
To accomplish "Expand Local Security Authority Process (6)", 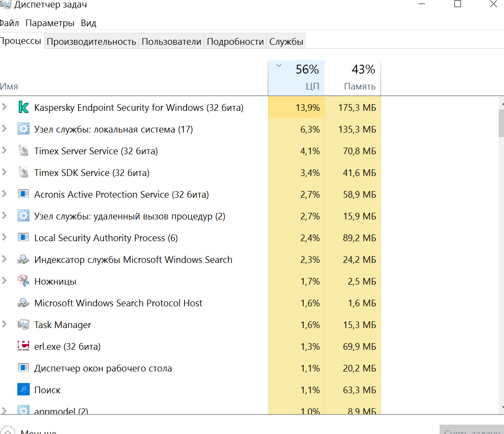I will point(4,237).
